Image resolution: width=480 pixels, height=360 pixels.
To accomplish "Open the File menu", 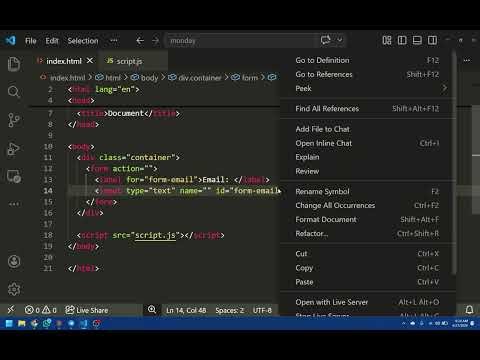I will click(31, 41).
